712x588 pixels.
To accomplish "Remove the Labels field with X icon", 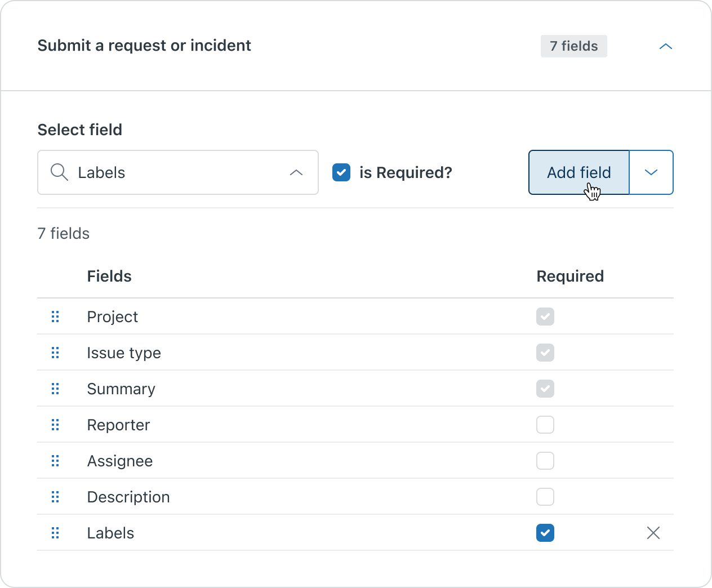I will coord(653,533).
